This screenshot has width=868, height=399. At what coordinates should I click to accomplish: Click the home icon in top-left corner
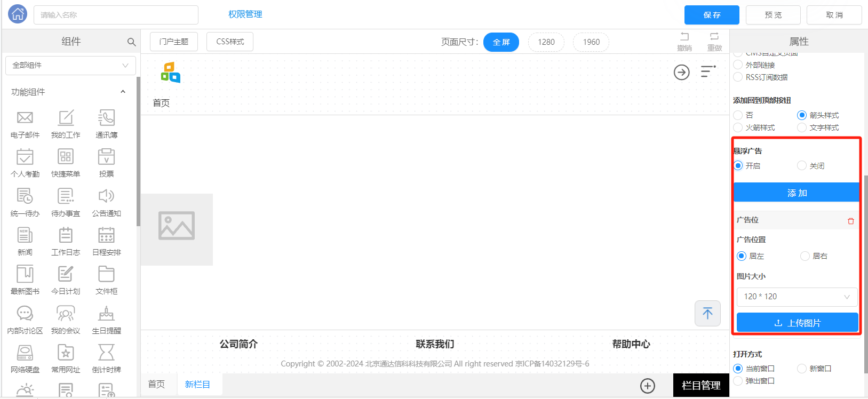18,14
